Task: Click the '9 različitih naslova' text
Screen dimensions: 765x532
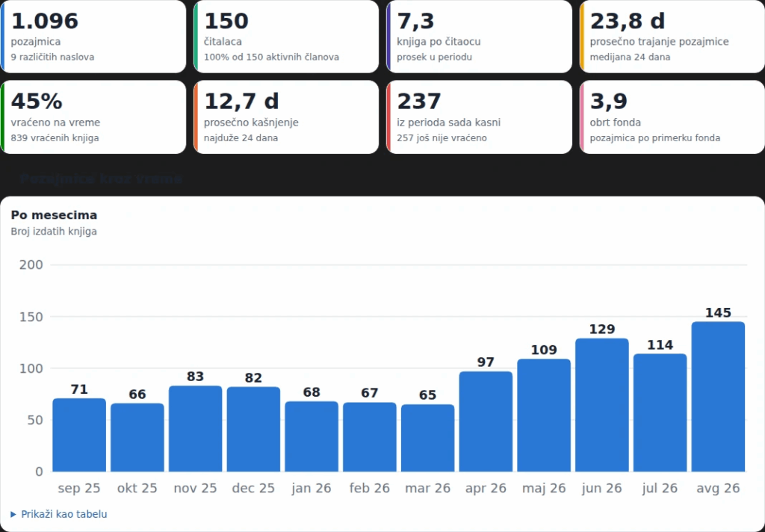Action: 52,57
